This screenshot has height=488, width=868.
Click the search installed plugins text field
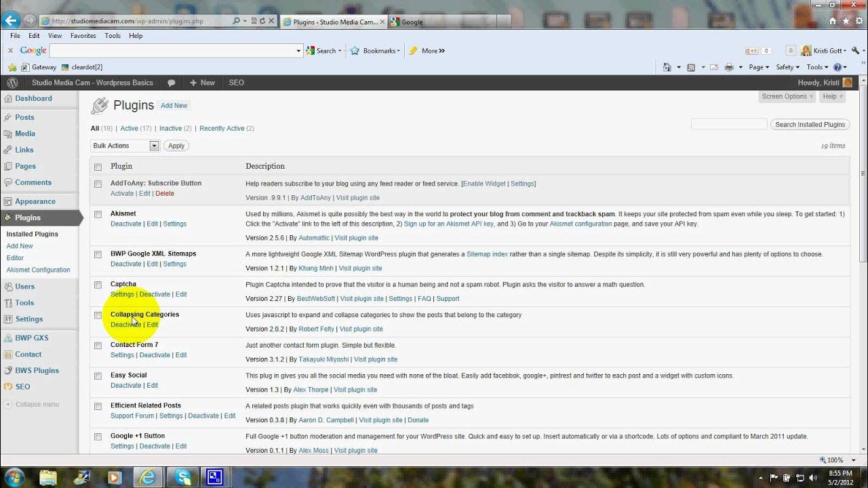729,124
